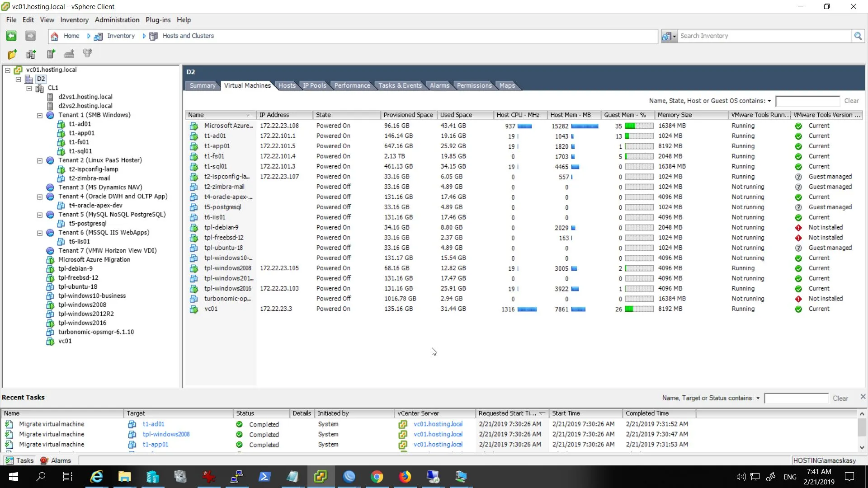Open the Inventory menu
Screen dimensions: 868x488
click(x=75, y=20)
